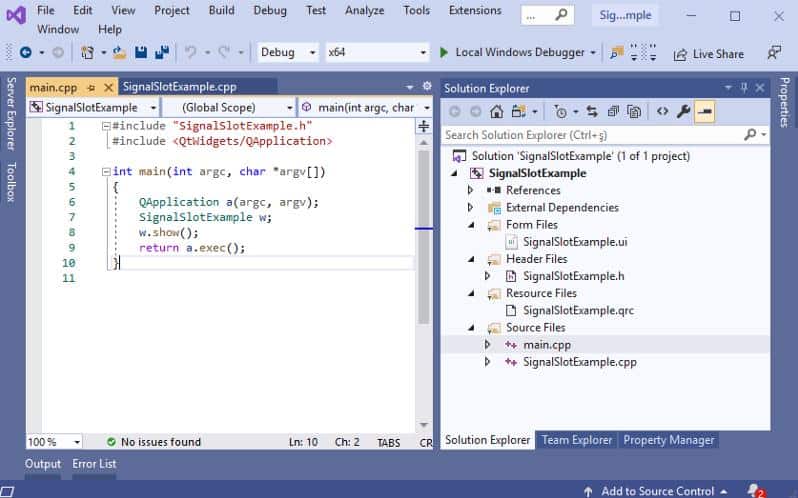Click the search magnifier in the title bar
Screen dimensions: 798x498
[x=561, y=15]
